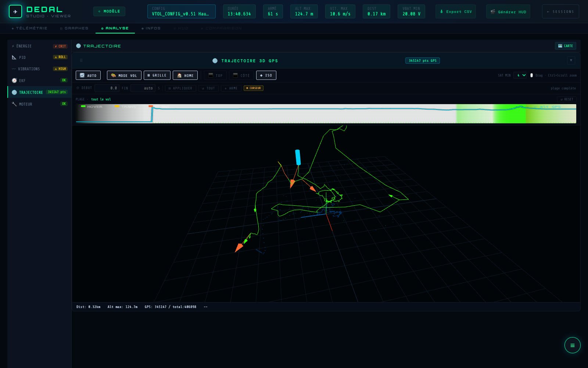588x368 pixels.
Task: Click the TOUT range button
Action: [208, 88]
